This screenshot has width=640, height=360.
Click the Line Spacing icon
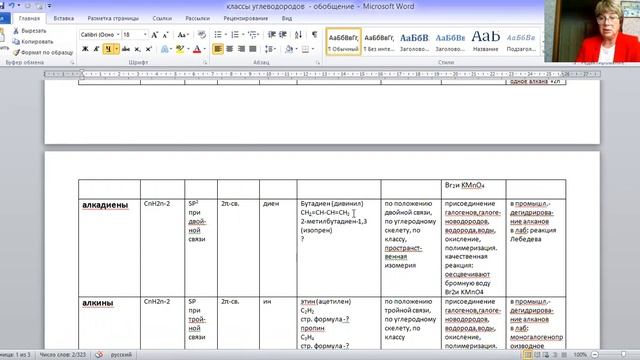269,49
